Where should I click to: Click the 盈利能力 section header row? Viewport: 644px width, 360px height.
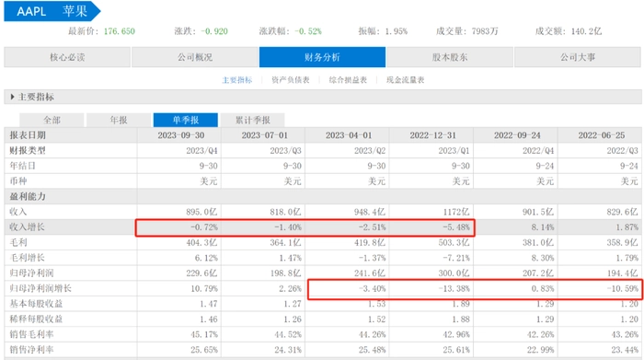[323, 196]
